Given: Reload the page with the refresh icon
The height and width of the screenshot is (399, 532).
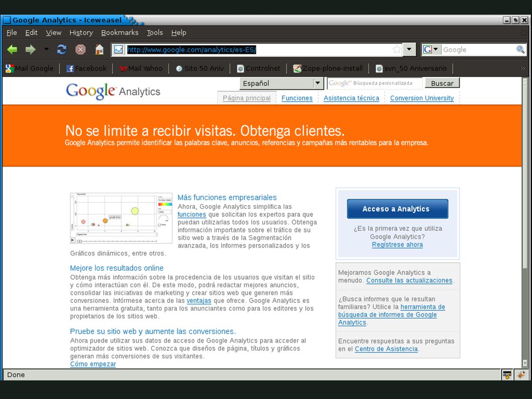Looking at the screenshot, I should pos(62,50).
